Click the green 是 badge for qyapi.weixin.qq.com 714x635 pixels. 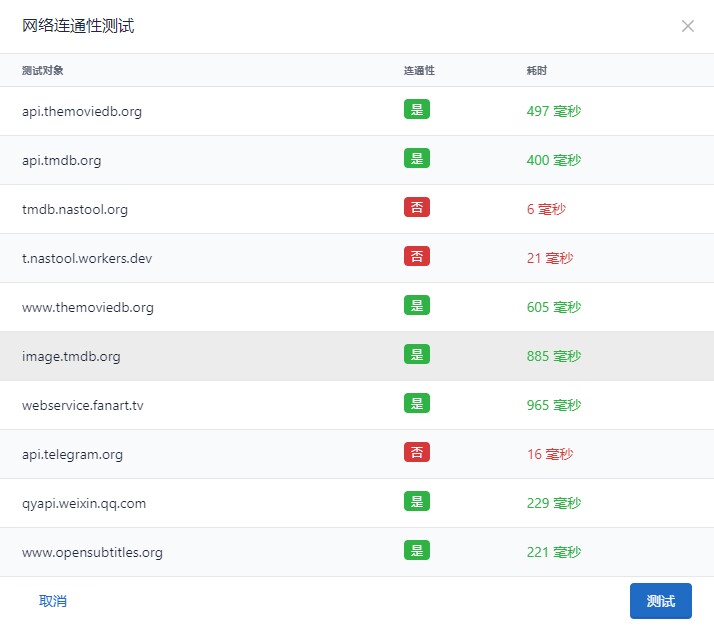click(417, 501)
